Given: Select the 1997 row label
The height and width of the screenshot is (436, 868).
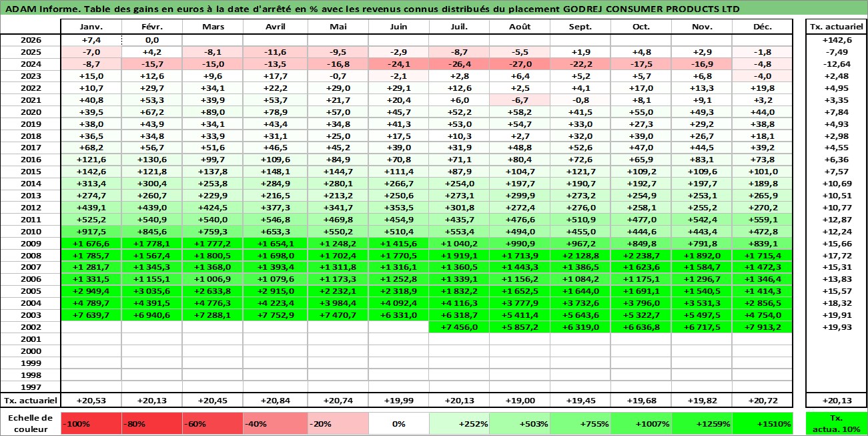Looking at the screenshot, I should click(x=31, y=387).
